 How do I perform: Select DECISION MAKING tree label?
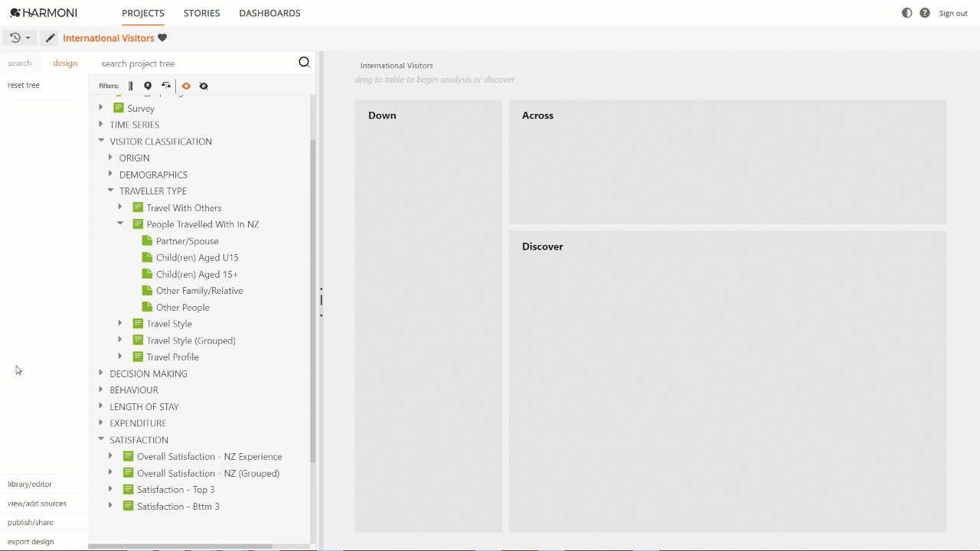click(149, 373)
